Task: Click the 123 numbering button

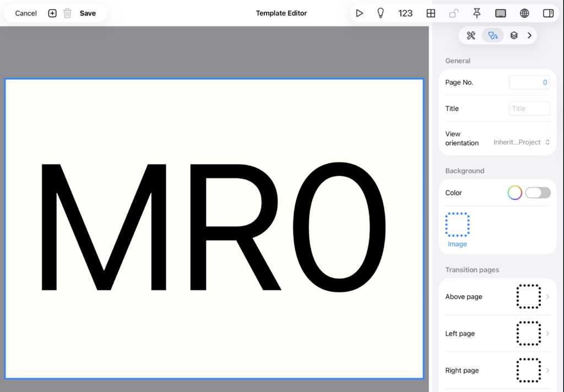Action: (x=405, y=13)
